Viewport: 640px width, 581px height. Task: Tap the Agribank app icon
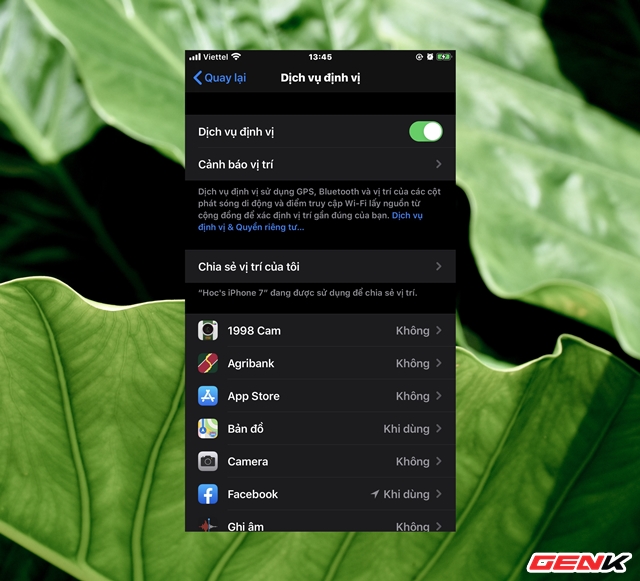click(x=208, y=364)
